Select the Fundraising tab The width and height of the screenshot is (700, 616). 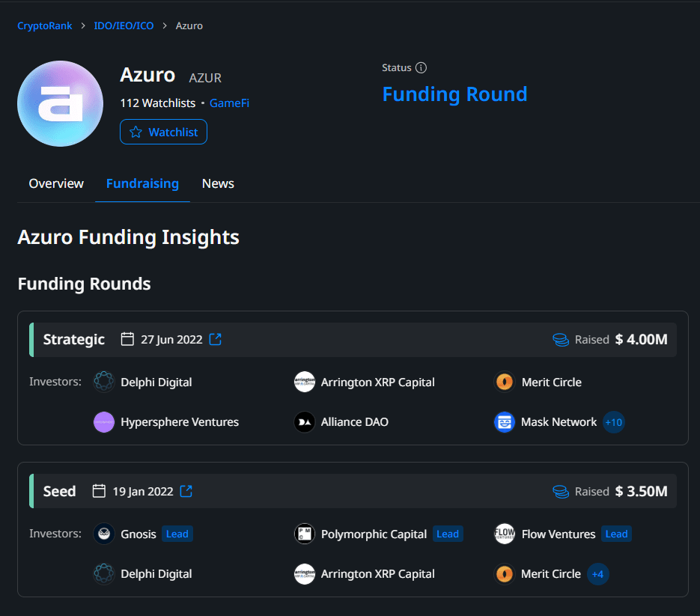pos(142,183)
